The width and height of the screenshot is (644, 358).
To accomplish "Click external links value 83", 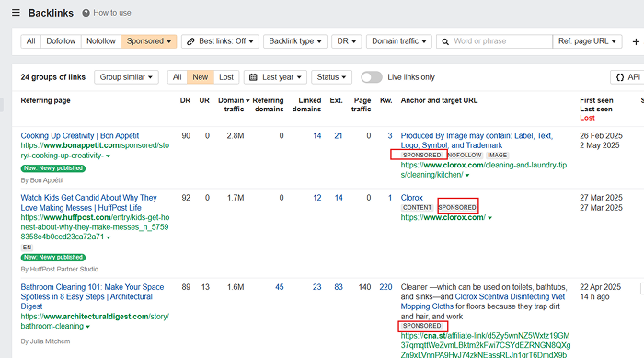I will pyautogui.click(x=338, y=287).
